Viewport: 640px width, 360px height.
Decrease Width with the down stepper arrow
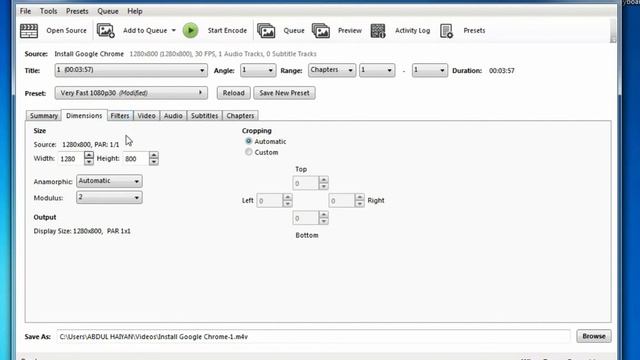(89, 162)
